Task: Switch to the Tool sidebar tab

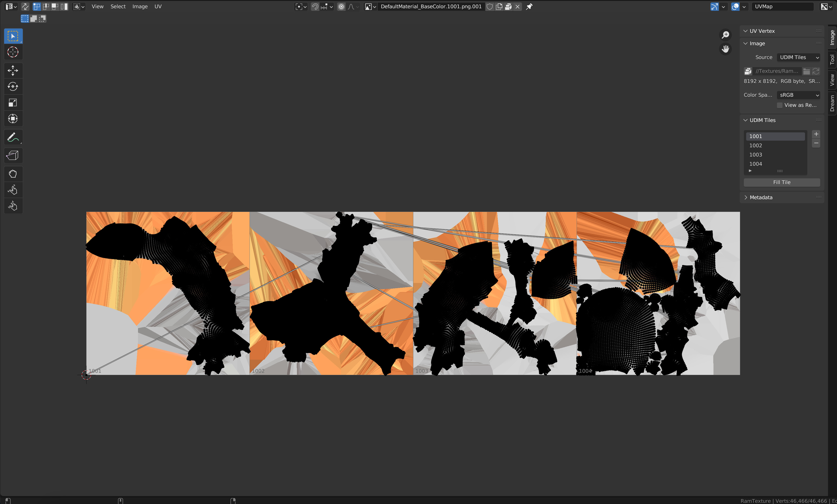Action: [832, 60]
